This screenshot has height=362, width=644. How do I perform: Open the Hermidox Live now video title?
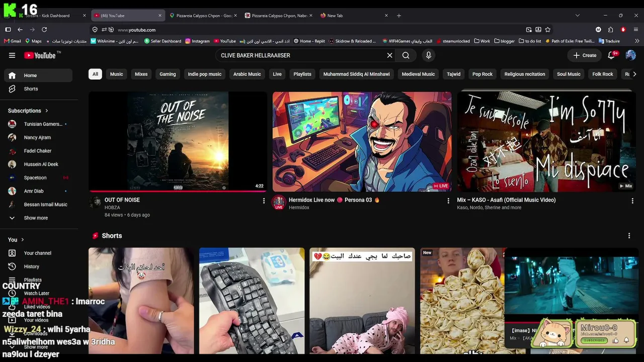[x=334, y=200]
